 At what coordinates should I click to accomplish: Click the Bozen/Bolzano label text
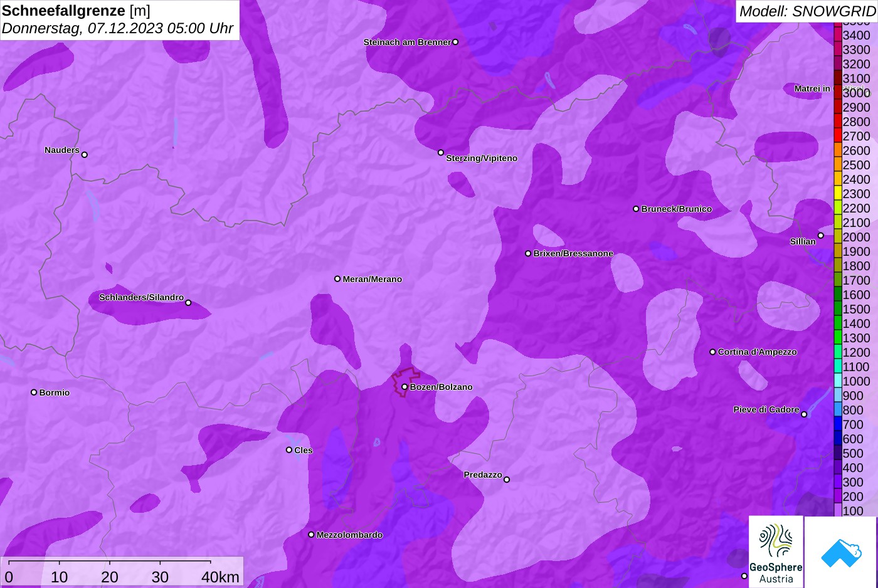point(442,387)
